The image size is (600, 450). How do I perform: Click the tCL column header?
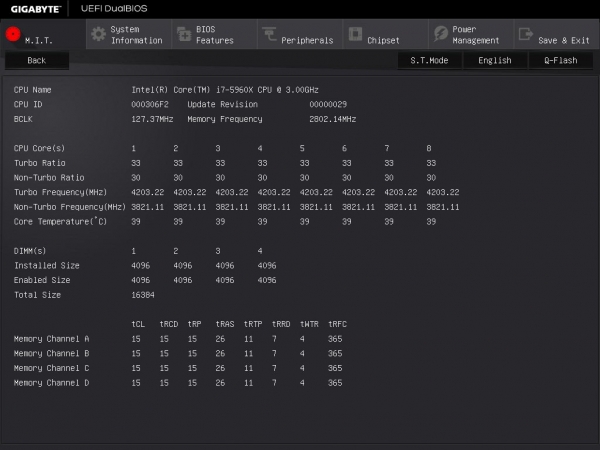click(x=138, y=324)
